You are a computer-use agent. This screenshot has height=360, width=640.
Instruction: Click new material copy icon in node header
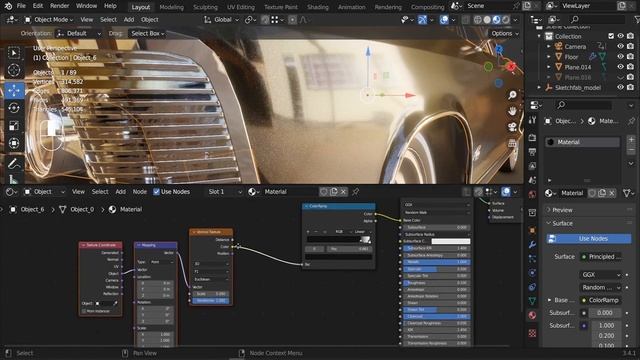point(334,192)
